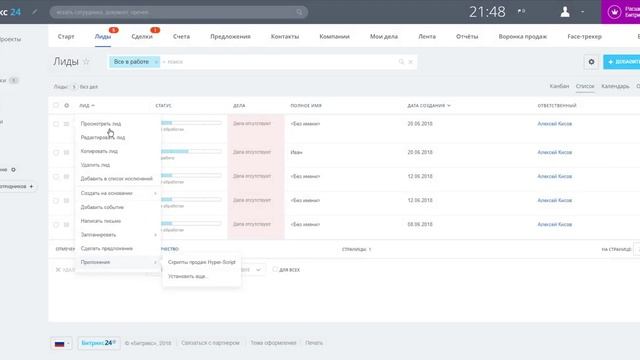Tick the select-all checkbox in the table header
The height and width of the screenshot is (360, 640).
coord(56,105)
